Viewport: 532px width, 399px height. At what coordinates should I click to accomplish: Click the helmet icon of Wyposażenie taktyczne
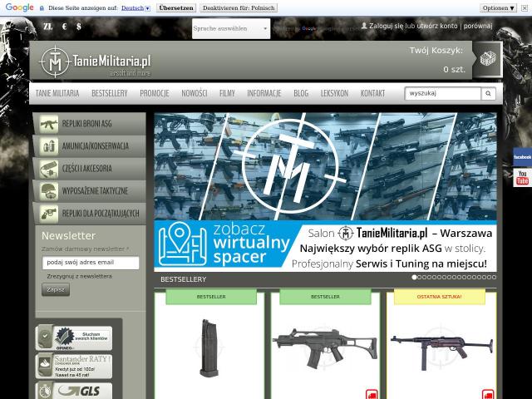pos(49,191)
